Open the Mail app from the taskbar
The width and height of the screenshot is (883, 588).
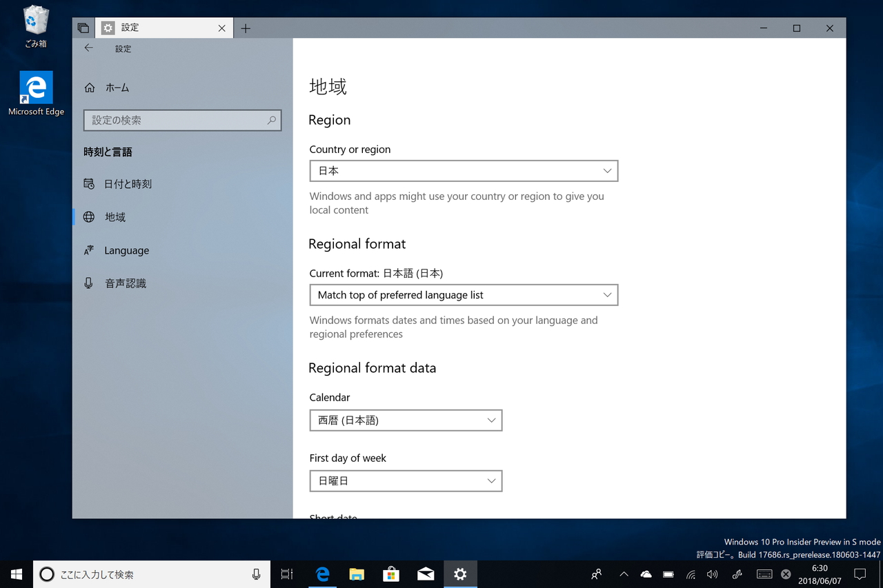click(x=426, y=574)
